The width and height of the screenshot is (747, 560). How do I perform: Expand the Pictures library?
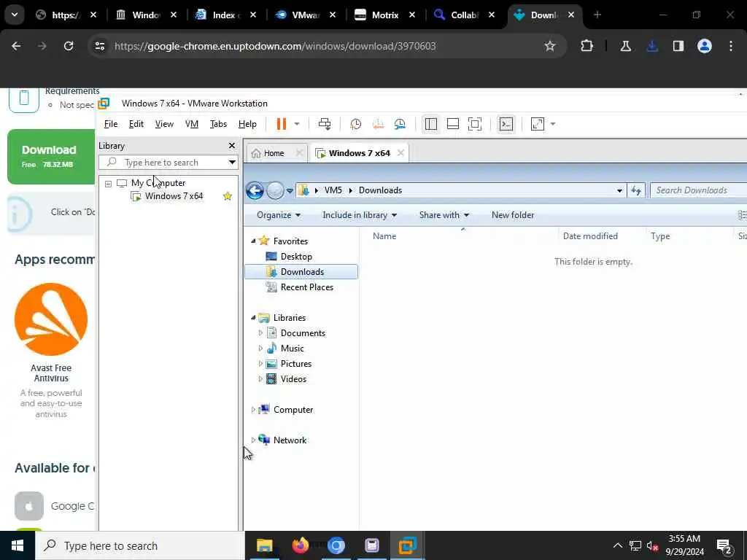point(260,363)
